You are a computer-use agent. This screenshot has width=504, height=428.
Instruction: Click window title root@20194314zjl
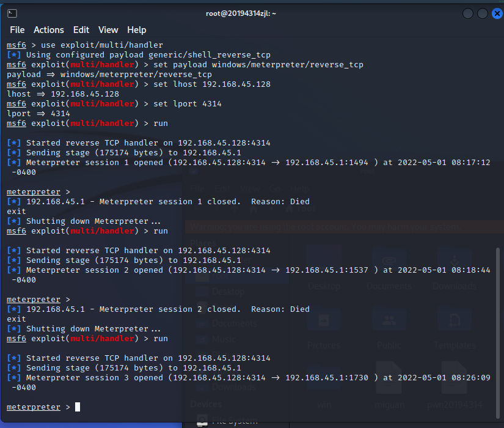pyautogui.click(x=241, y=13)
